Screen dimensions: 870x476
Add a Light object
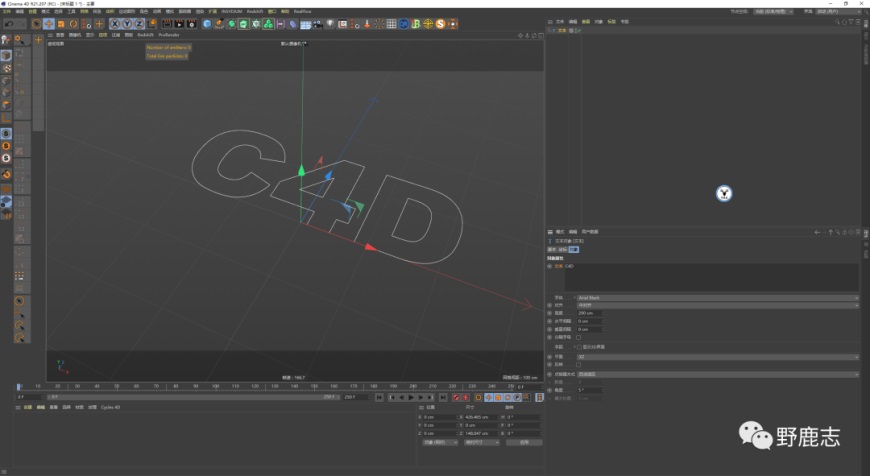click(330, 24)
